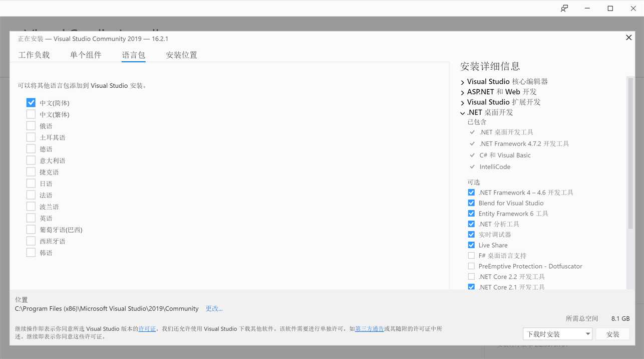Expand Visual Studio 核心编辑器 details
This screenshot has height=359, width=644.
(462, 82)
